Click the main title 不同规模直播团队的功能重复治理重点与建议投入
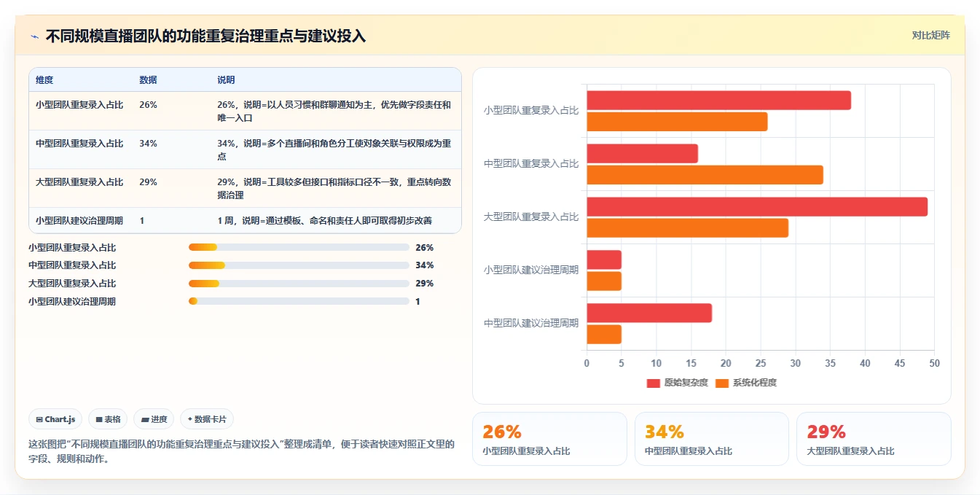Screen dimensions: 980x495 tap(205, 36)
